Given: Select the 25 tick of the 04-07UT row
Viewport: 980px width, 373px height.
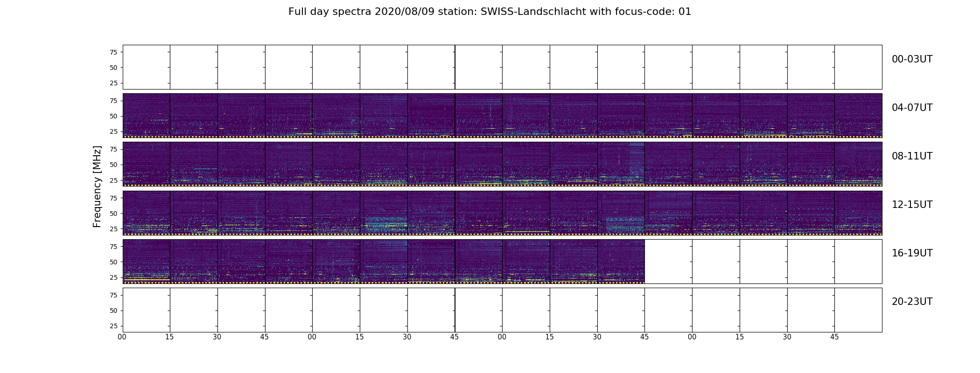Looking at the screenshot, I should 113,131.
